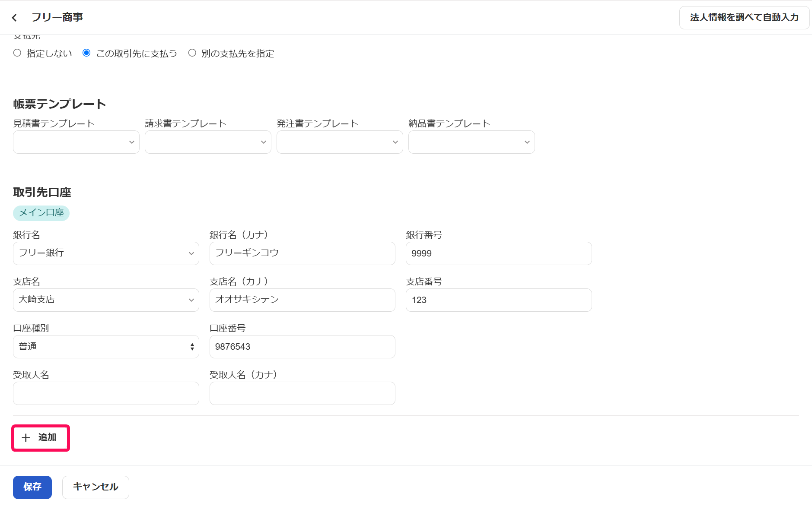Go back using the left arrow icon
This screenshot has height=522, width=812.
(x=14, y=18)
